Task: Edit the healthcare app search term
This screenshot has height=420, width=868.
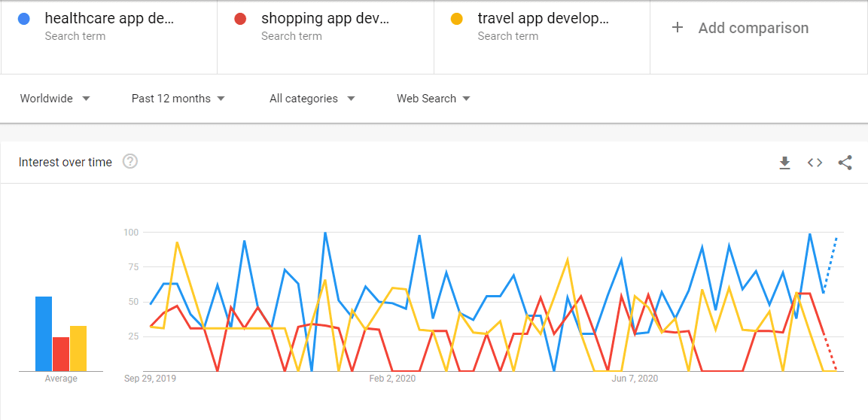Action: [109, 19]
